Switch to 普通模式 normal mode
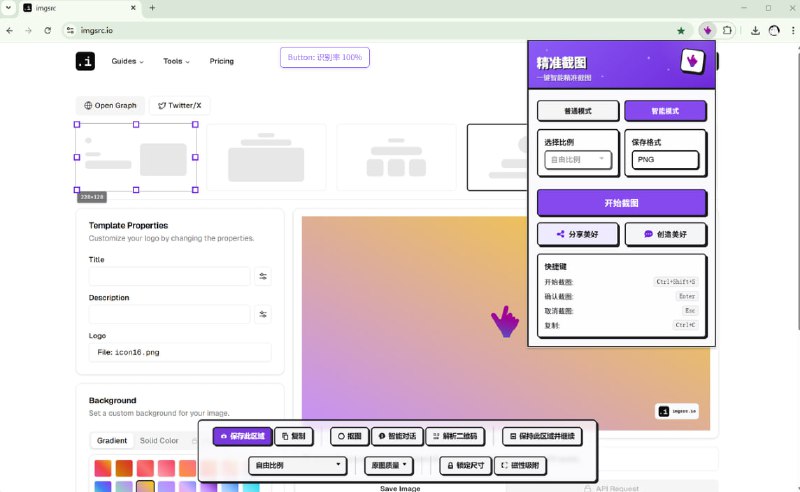 pos(577,111)
